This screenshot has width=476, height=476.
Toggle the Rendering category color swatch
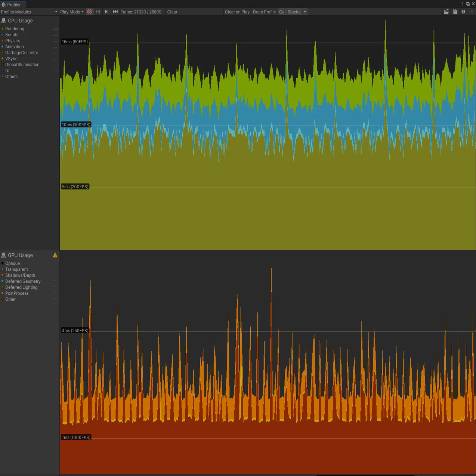tap(3, 29)
